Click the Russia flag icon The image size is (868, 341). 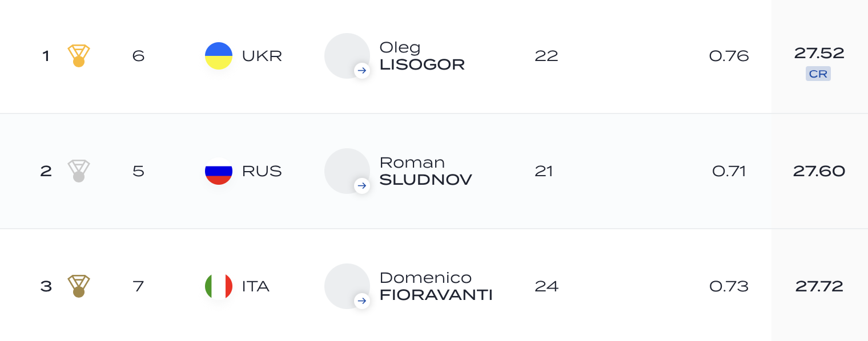point(219,171)
